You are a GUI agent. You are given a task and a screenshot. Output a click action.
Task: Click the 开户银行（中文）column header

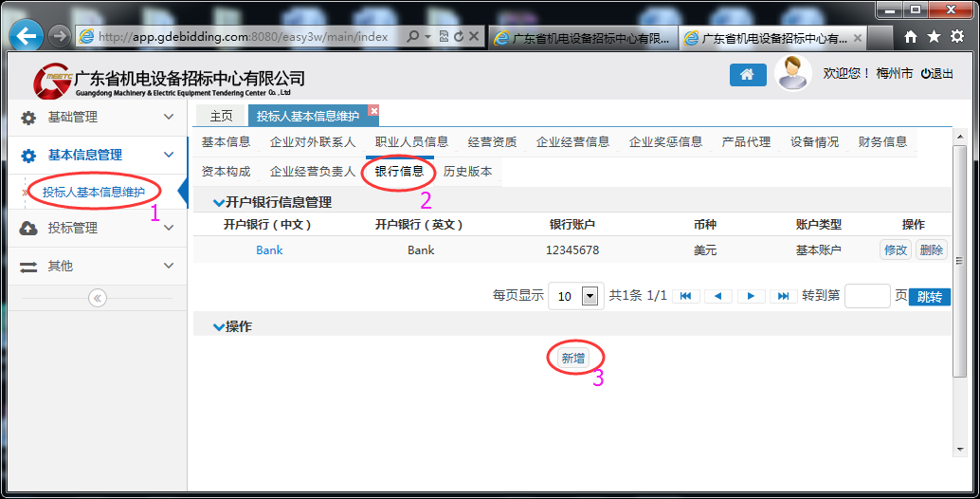point(267,225)
